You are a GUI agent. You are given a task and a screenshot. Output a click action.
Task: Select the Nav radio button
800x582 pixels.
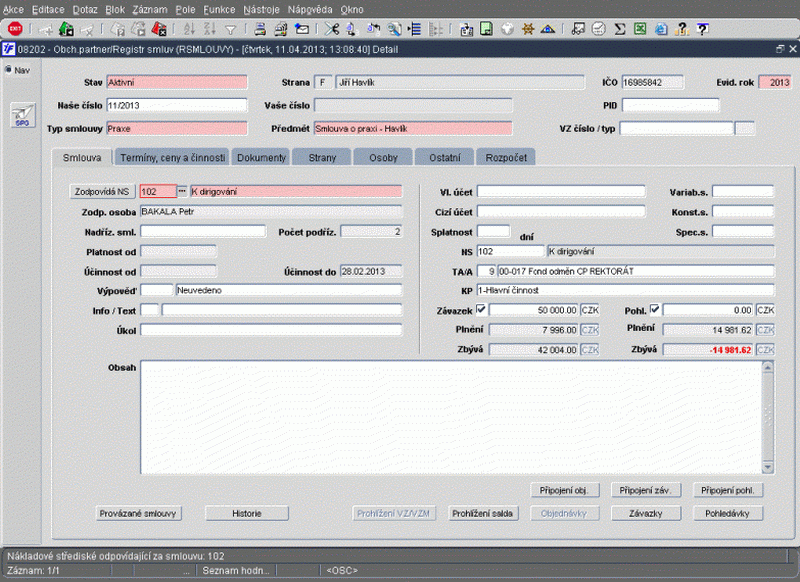click(x=8, y=70)
